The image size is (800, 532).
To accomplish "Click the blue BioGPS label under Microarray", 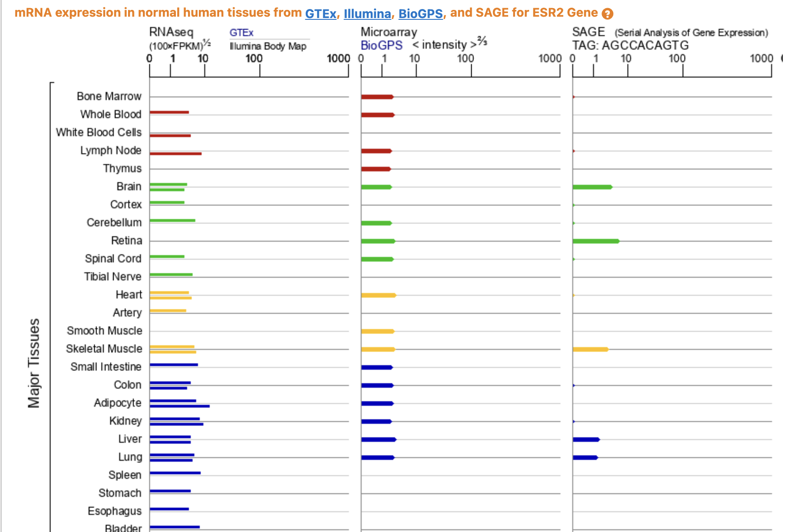I will click(x=382, y=45).
